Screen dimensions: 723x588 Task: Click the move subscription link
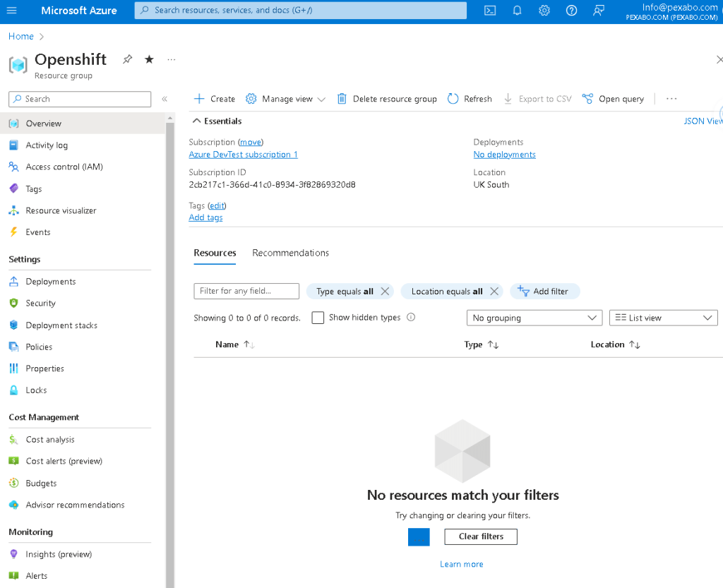tap(251, 142)
